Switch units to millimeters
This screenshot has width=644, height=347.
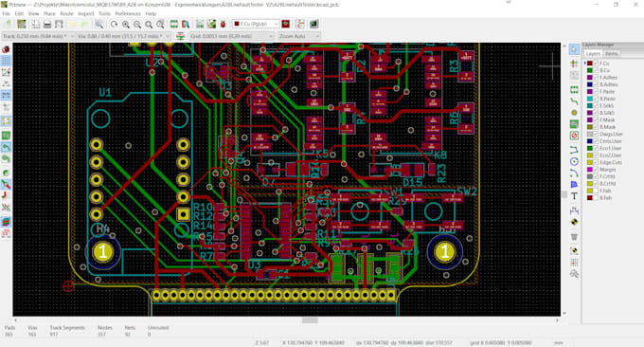(x=6, y=96)
